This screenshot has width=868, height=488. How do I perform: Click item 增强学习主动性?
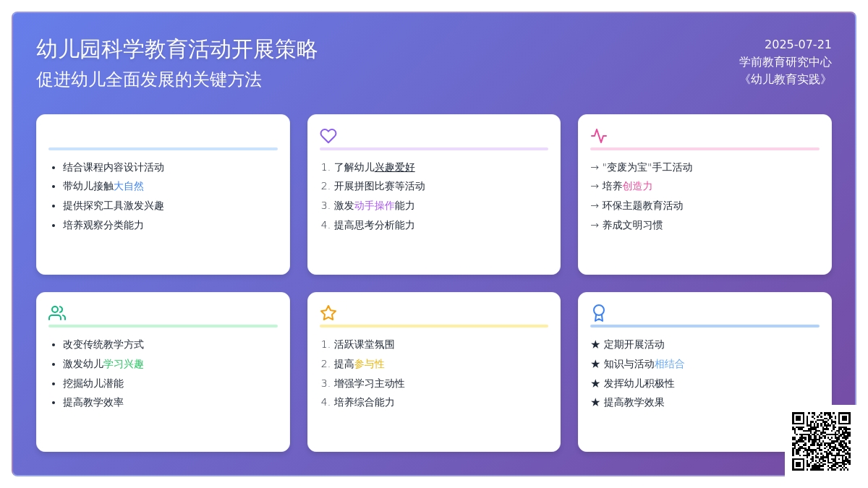(370, 383)
